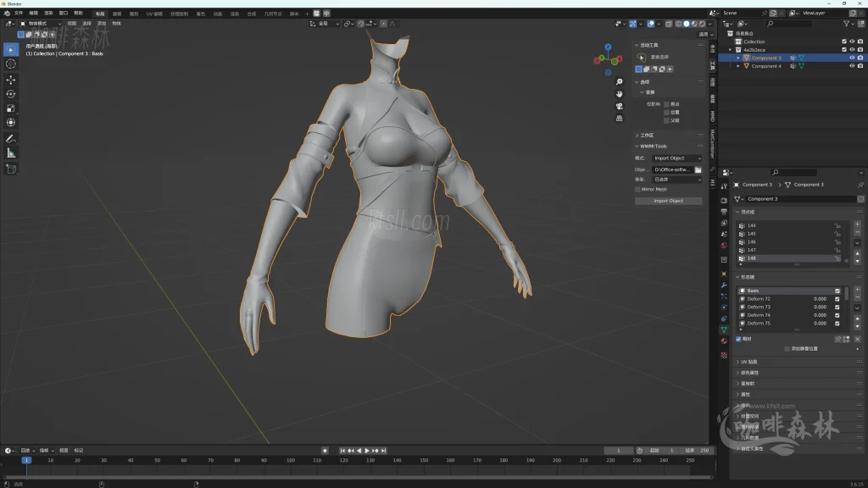Click the viewport zoom magnifier icon
This screenshot has width=868, height=488.
click(x=619, y=82)
